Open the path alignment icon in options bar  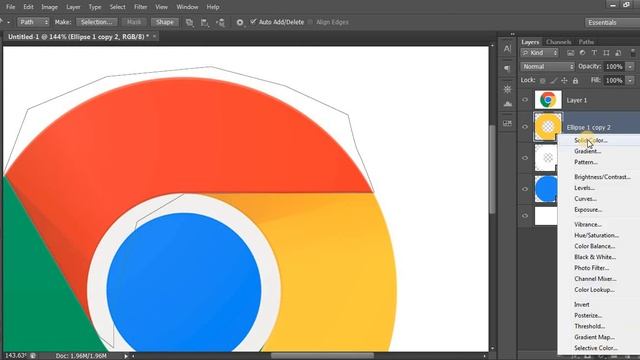205,22
